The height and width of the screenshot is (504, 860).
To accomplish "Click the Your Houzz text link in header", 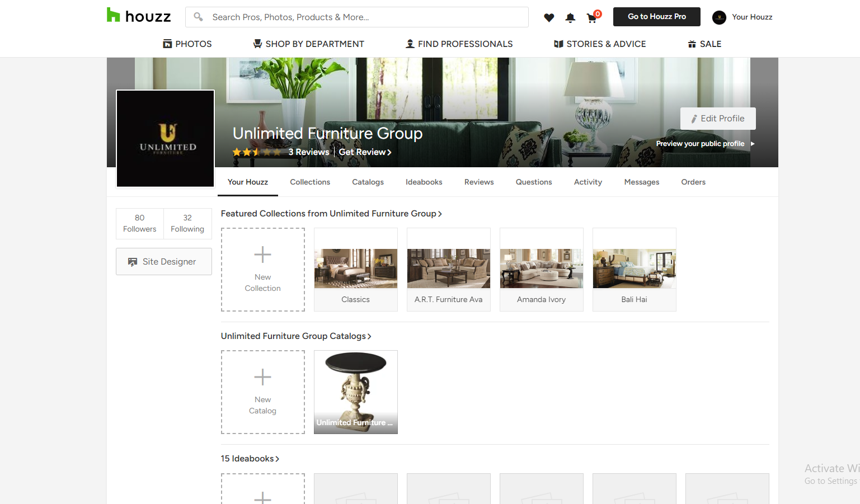I will click(x=752, y=17).
